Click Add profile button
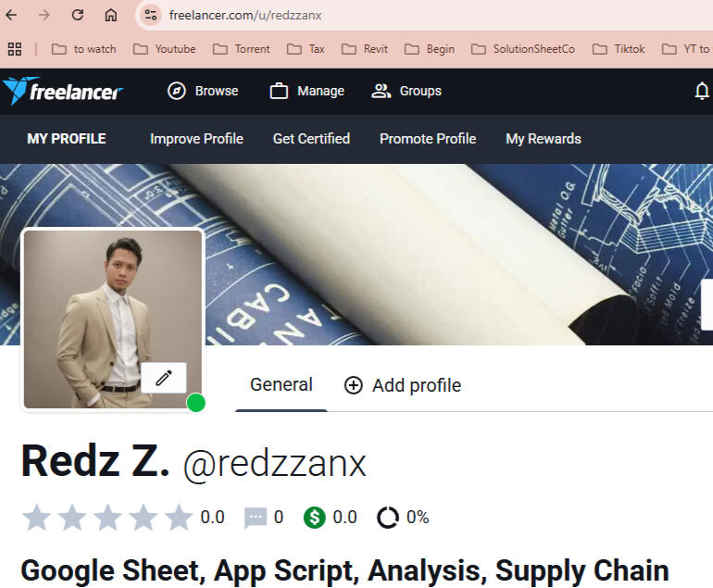 coord(403,385)
